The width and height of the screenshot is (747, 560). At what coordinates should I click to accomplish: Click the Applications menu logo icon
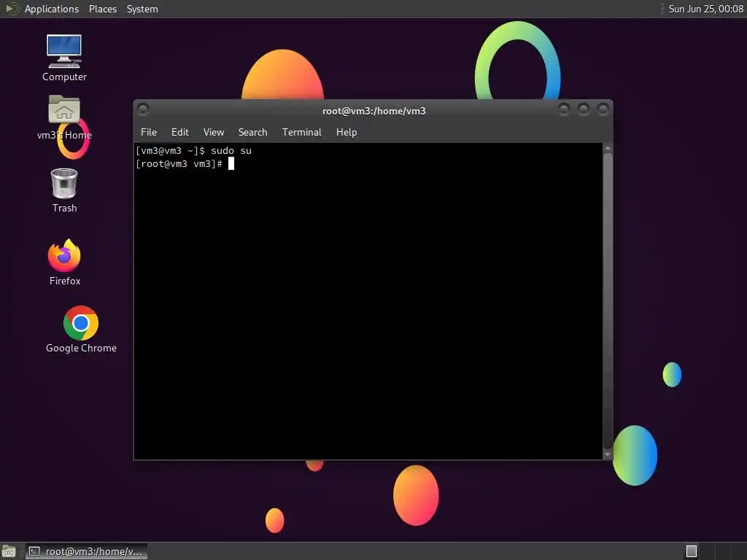(12, 9)
